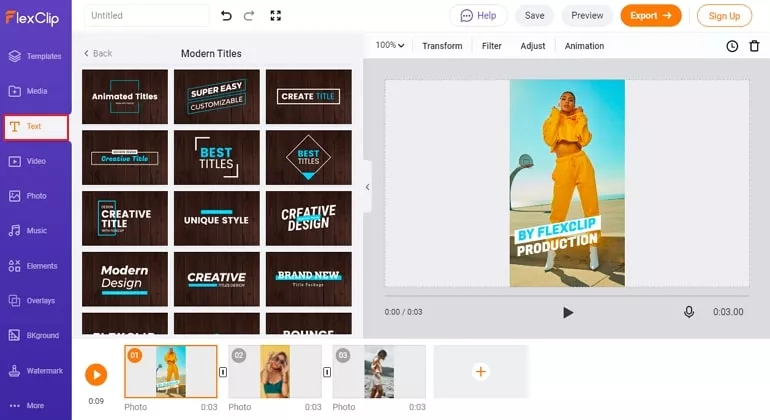Viewport: 770px width, 420px height.
Task: Open the Templates sidebar section
Action: (35, 56)
